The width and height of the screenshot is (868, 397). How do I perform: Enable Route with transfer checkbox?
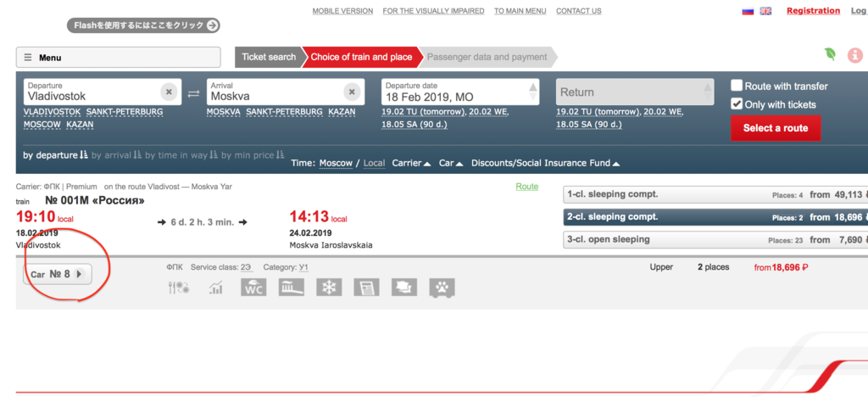(x=737, y=86)
